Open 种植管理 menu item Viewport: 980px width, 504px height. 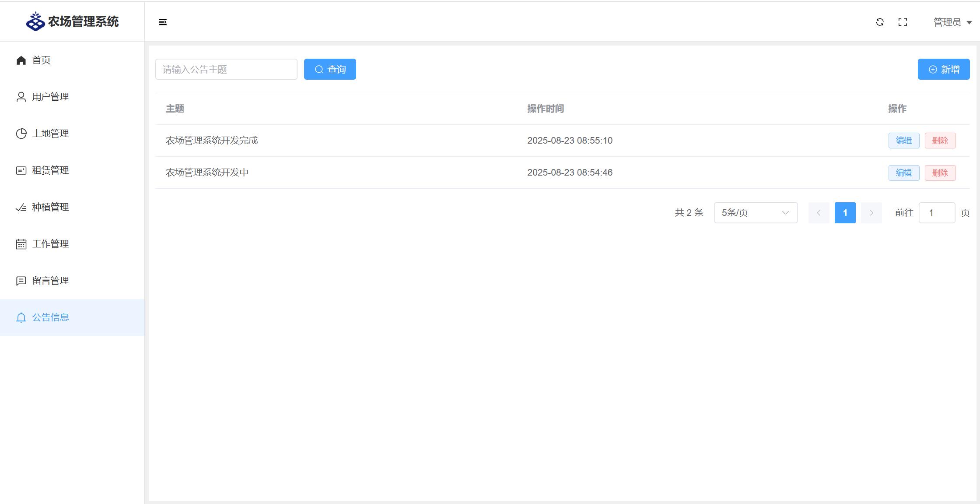point(50,207)
